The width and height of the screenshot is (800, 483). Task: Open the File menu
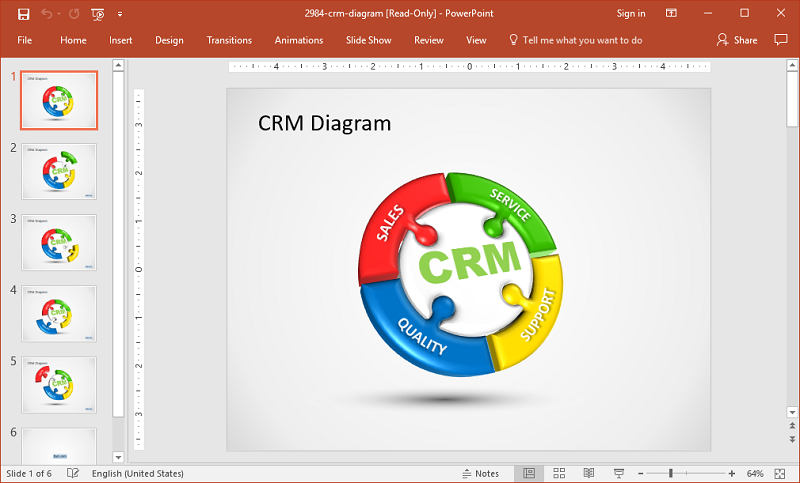click(25, 40)
